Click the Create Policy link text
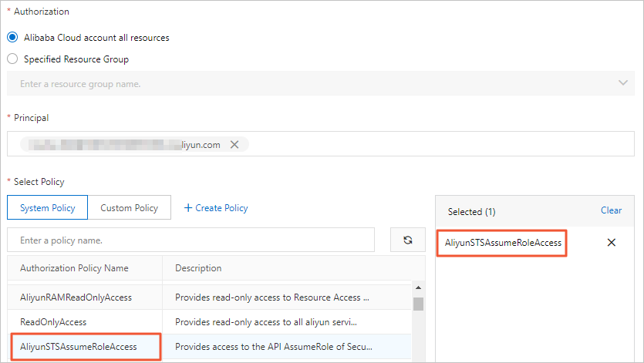Screen dimensions: 644x363 coord(221,208)
